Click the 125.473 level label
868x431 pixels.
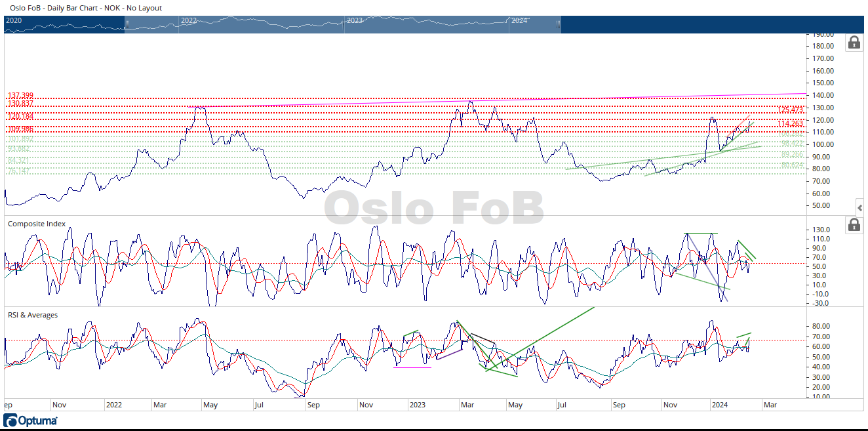(791, 110)
